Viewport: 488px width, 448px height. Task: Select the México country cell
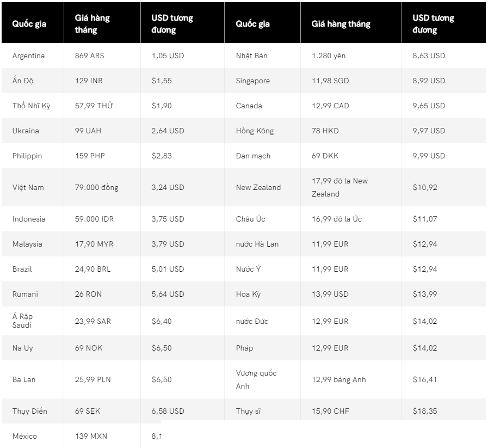click(24, 436)
